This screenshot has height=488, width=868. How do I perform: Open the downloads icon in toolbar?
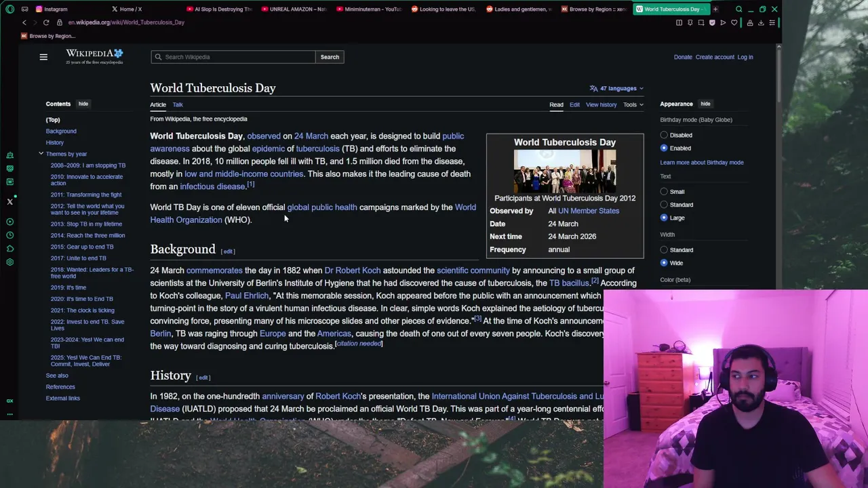click(761, 22)
